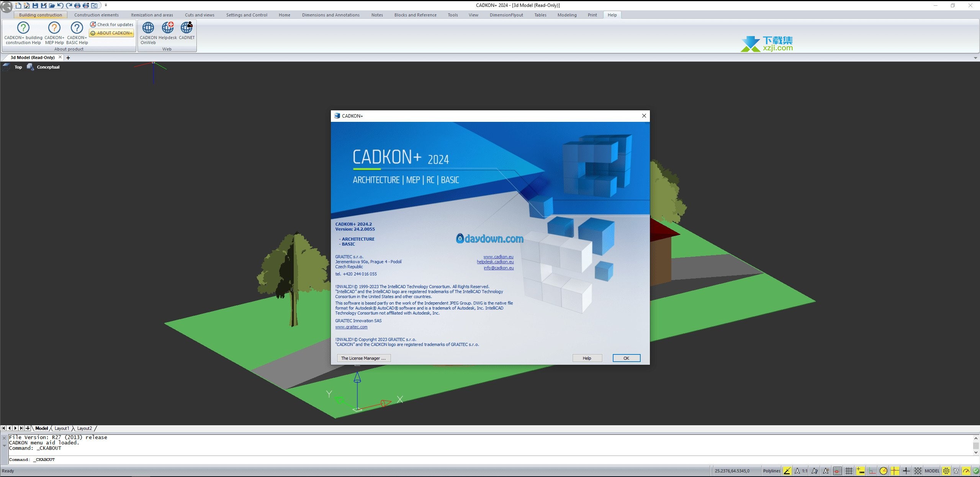Viewport: 980px width, 477px height.
Task: Switch to Itemization and areas tab
Action: point(152,15)
